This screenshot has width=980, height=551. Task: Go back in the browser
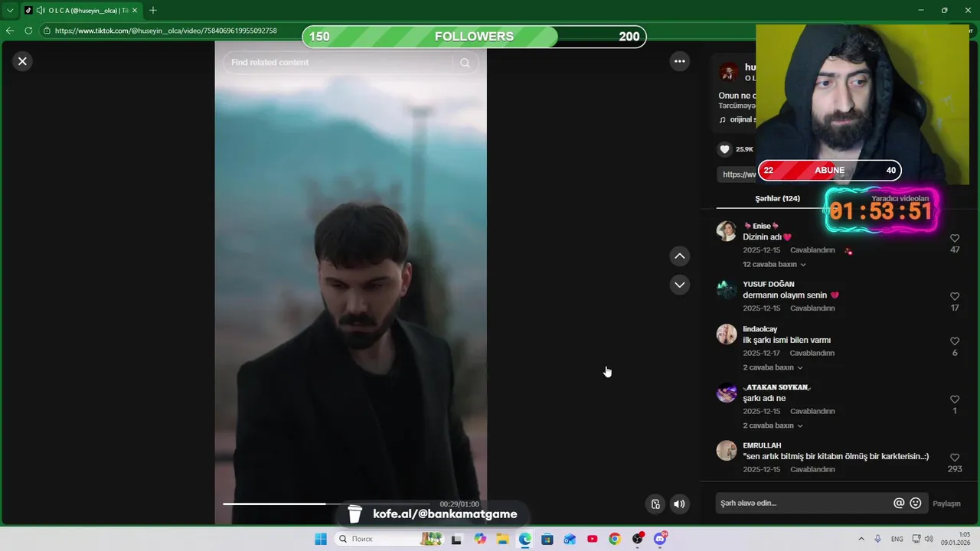coord(10,31)
